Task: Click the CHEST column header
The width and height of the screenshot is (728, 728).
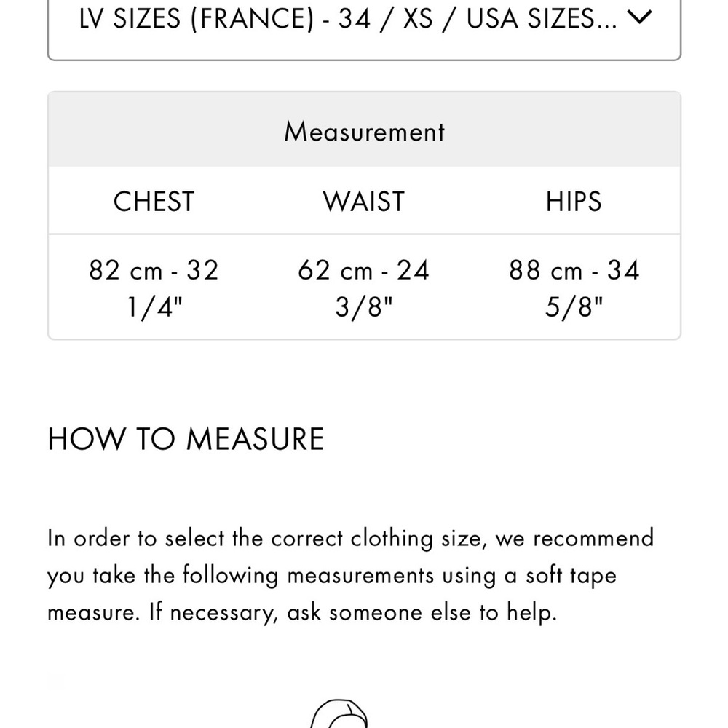Action: click(154, 201)
